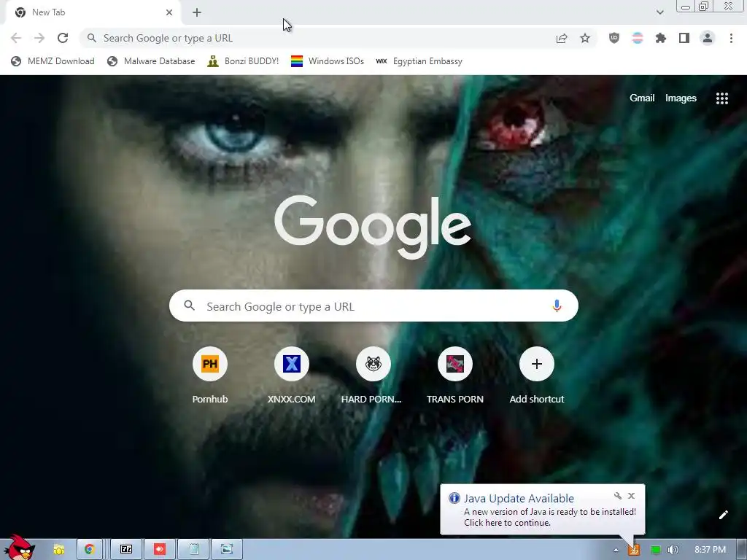Viewport: 747px width, 560px height.
Task: Click the Show desktop strip
Action: click(x=742, y=550)
